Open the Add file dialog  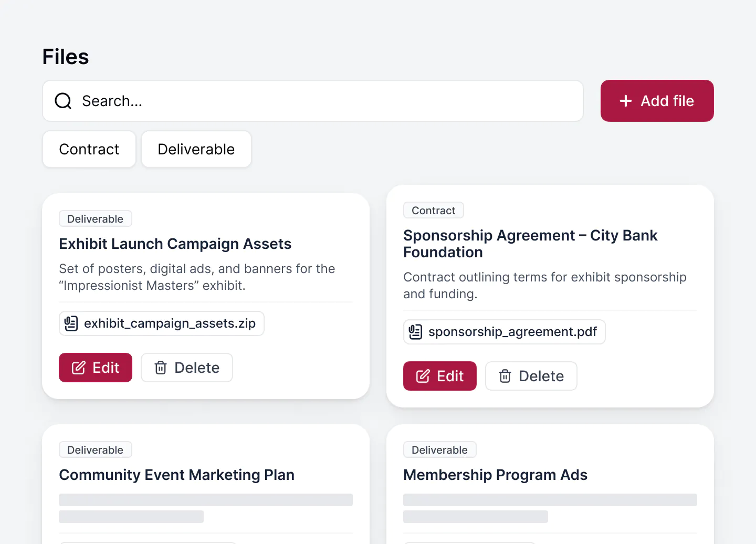657,101
